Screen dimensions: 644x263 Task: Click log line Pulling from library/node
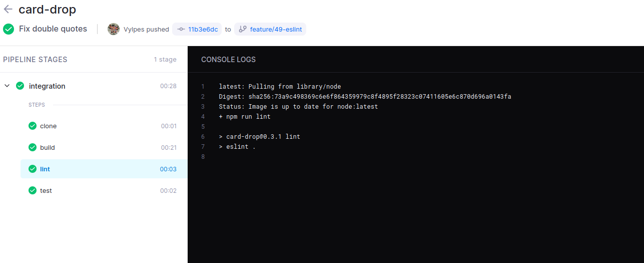(x=280, y=86)
